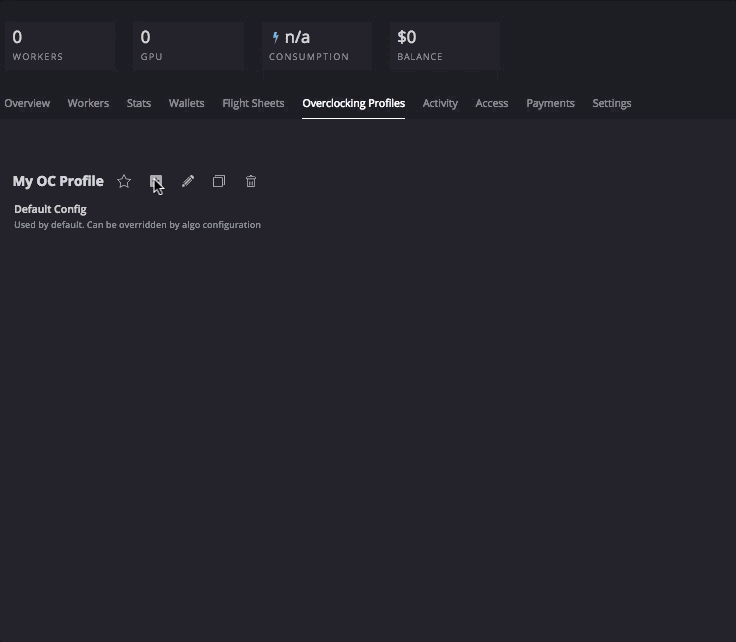The image size is (736, 642).
Task: Select the Default Config entry
Action: point(50,209)
